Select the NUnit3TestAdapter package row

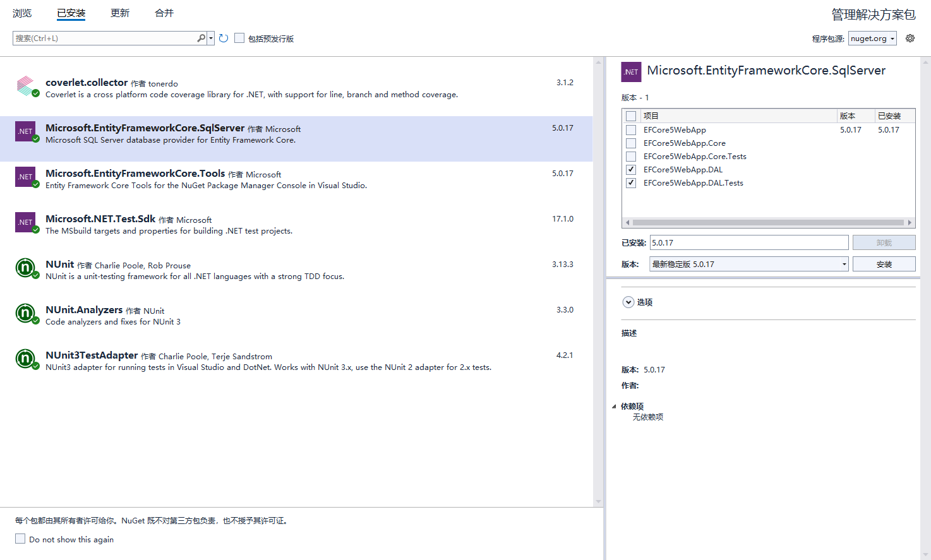tap(296, 366)
